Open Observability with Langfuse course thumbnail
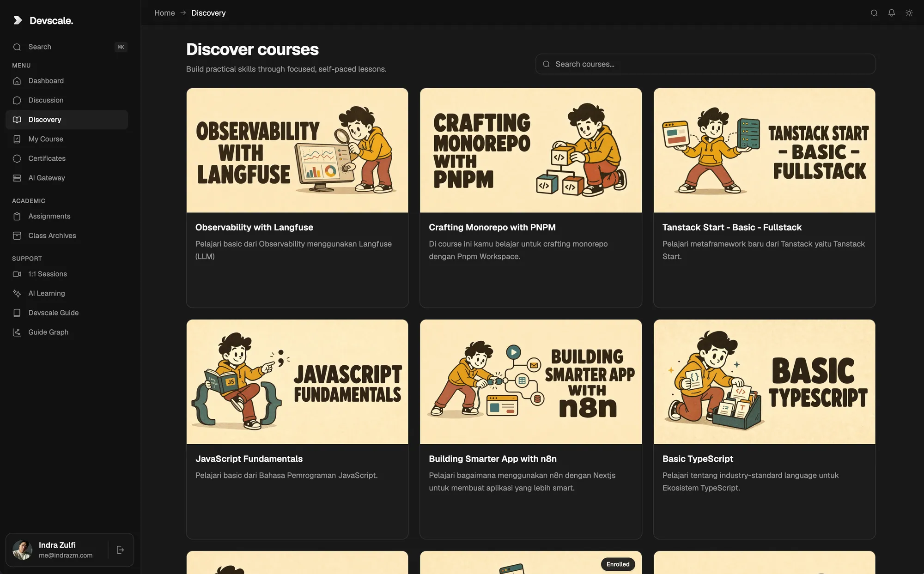 [x=297, y=151]
